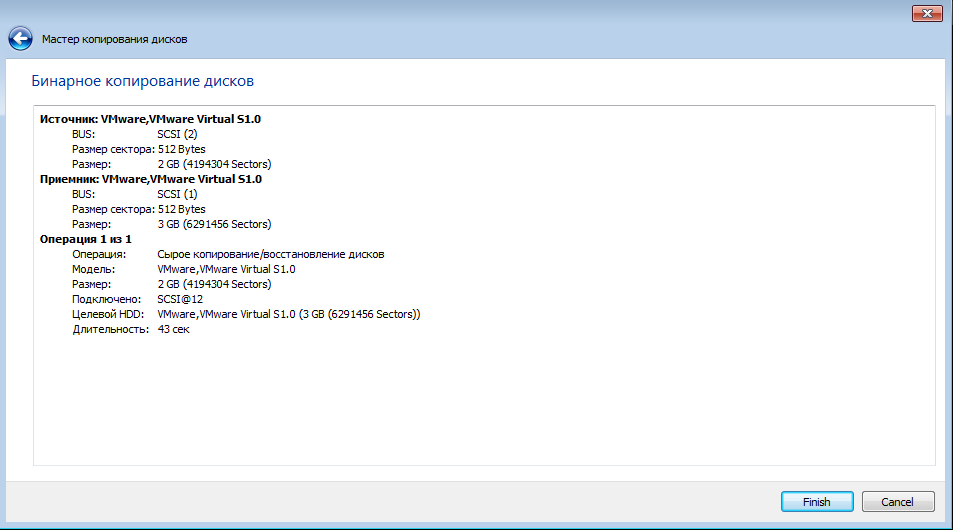The image size is (953, 531).
Task: Click the 'Подключено:' label
Action: click(106, 300)
